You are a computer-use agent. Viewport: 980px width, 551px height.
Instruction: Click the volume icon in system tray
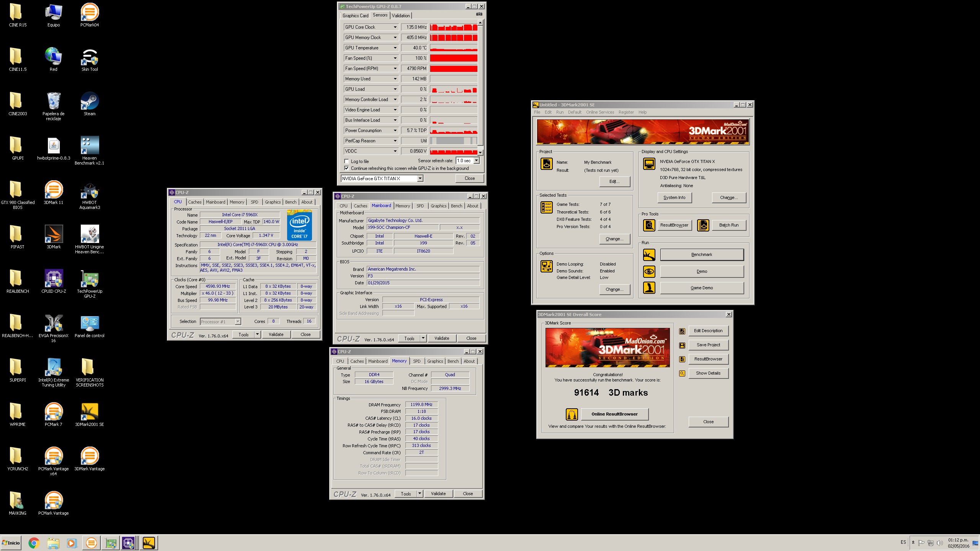[939, 543]
